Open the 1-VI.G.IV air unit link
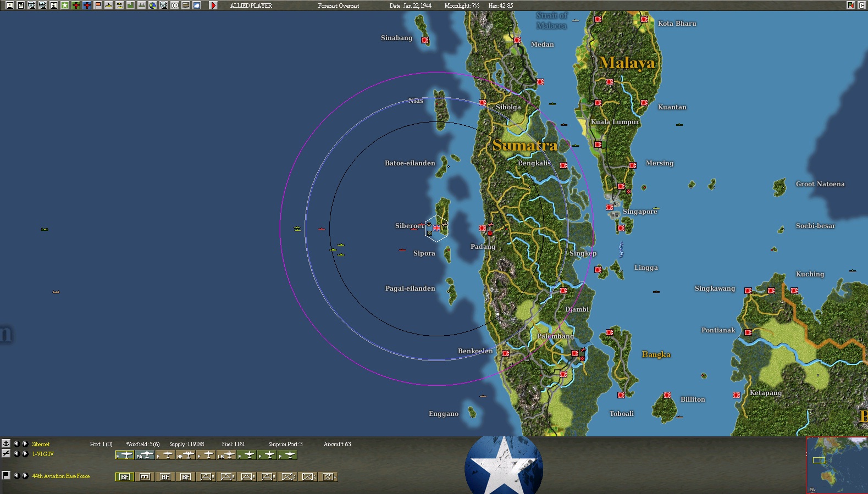The height and width of the screenshot is (494, 868). tap(43, 454)
